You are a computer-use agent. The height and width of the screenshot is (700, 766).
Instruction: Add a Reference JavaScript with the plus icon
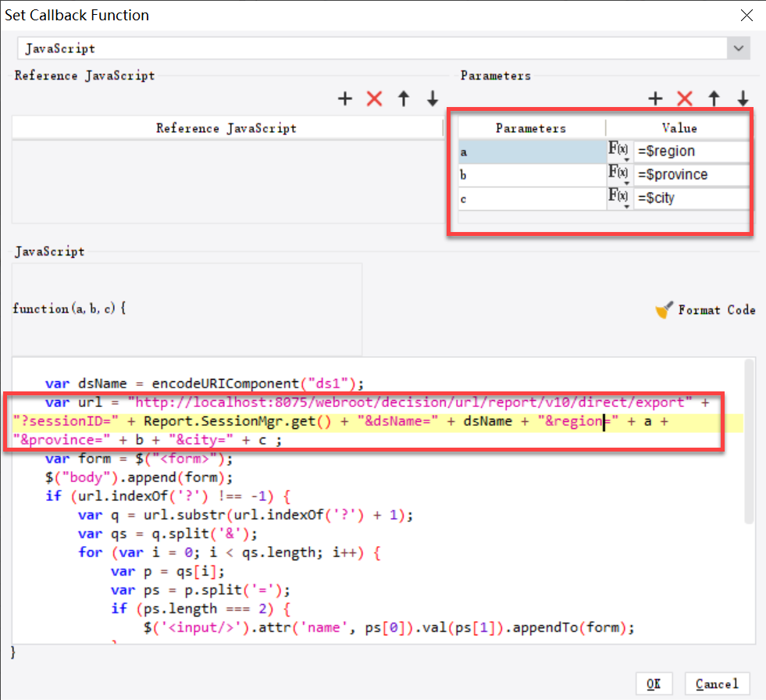(344, 98)
